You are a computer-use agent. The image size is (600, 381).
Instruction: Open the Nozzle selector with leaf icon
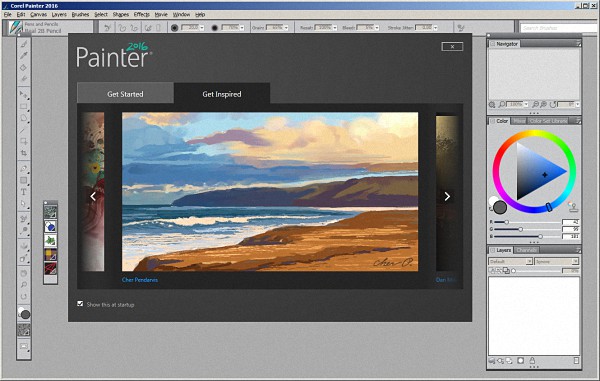coord(50,241)
